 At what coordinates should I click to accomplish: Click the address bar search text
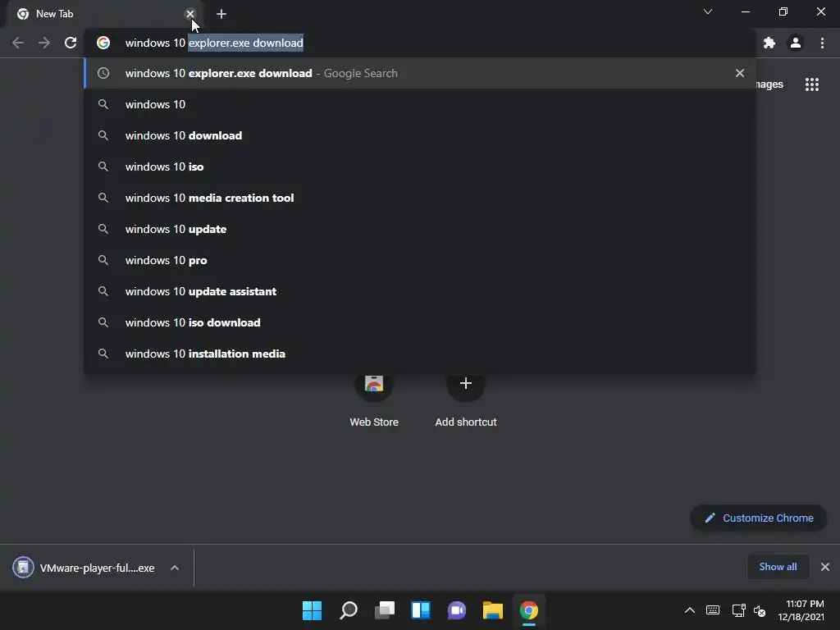click(214, 43)
